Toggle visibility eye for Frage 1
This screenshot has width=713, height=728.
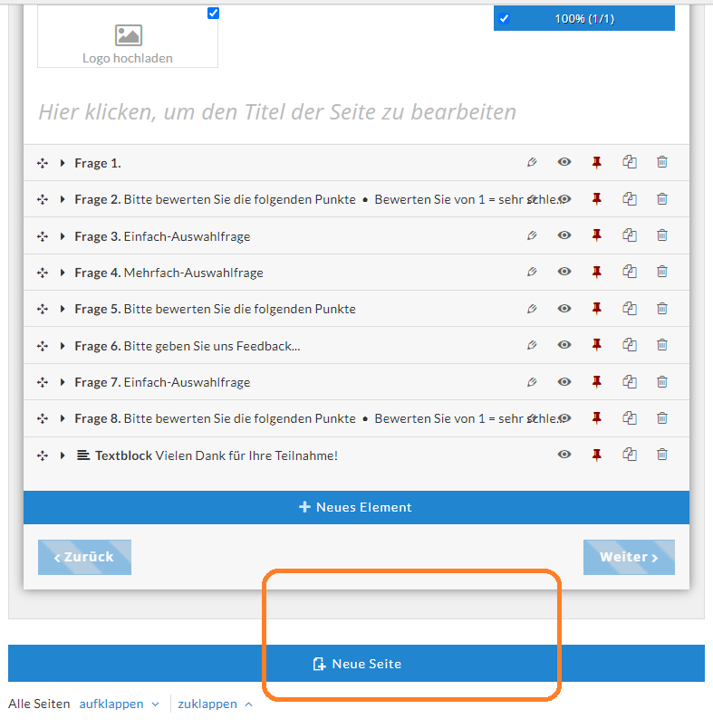[x=564, y=162]
